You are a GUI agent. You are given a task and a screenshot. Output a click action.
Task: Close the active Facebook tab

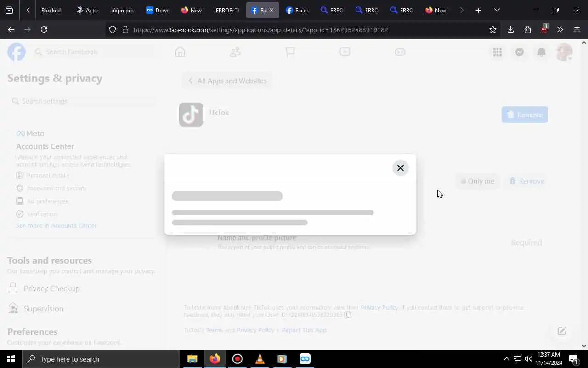[x=271, y=10]
